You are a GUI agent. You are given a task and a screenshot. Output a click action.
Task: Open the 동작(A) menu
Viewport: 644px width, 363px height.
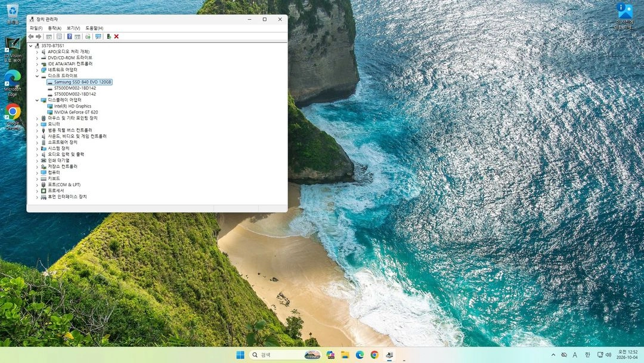[x=55, y=28]
